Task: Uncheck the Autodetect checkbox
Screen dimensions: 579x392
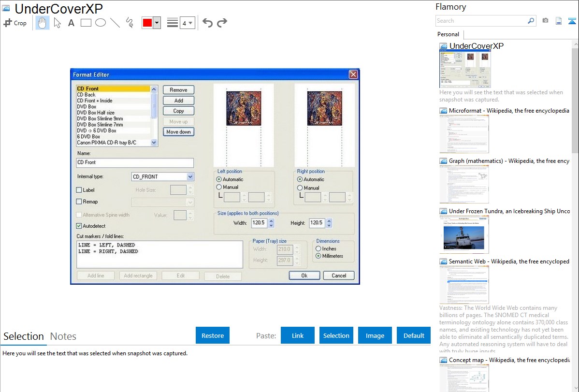Action: point(80,226)
